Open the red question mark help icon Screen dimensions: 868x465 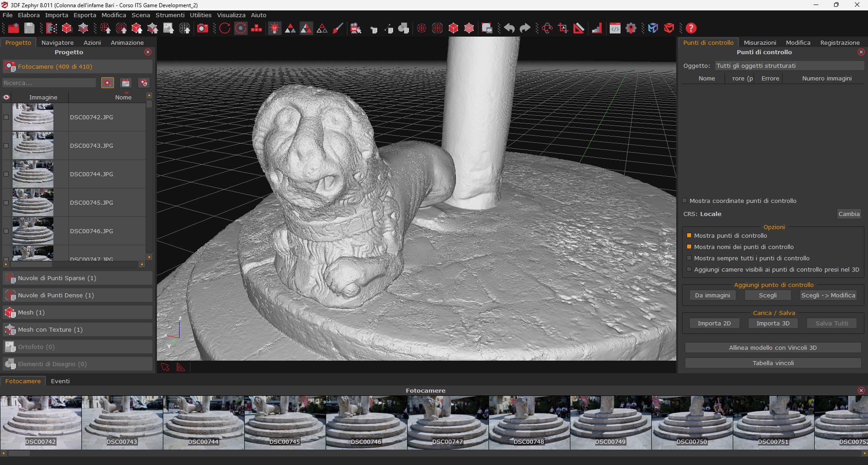pos(691,28)
